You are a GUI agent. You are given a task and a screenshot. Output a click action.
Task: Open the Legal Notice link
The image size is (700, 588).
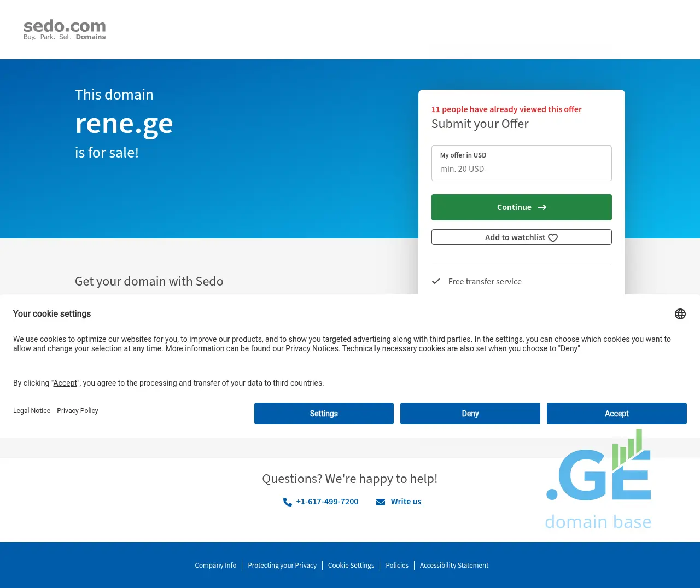click(x=32, y=411)
